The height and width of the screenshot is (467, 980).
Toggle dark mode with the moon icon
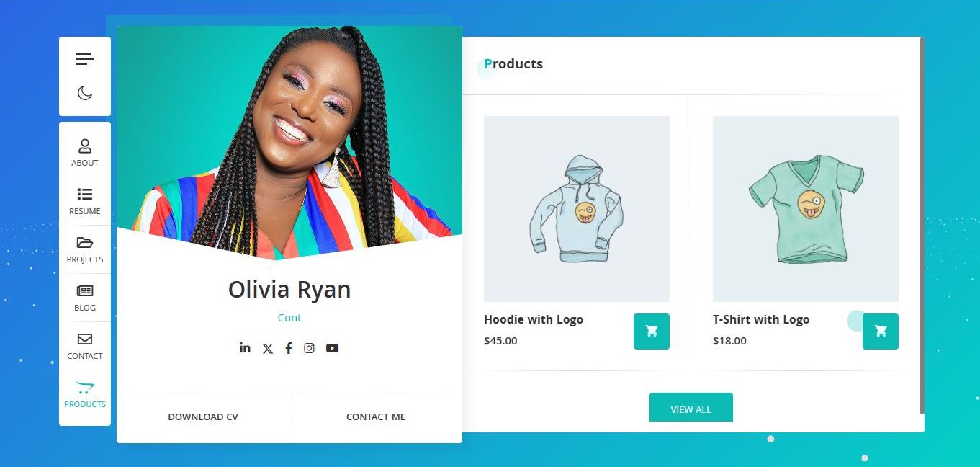85,92
